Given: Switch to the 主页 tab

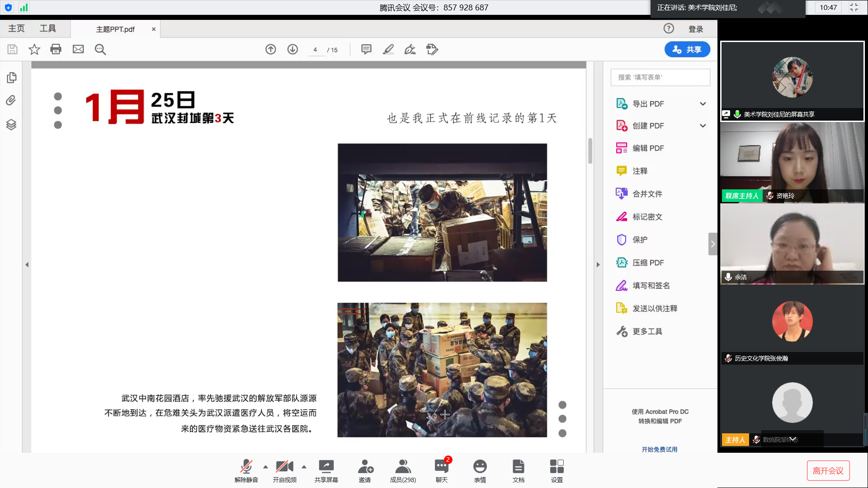Looking at the screenshot, I should tap(16, 28).
